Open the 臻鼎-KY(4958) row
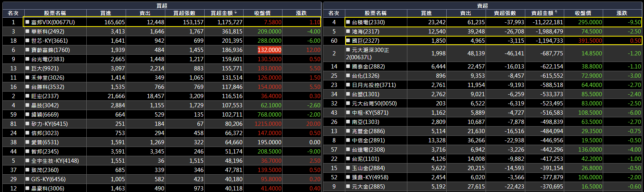644x192 pixels. click(x=483, y=177)
